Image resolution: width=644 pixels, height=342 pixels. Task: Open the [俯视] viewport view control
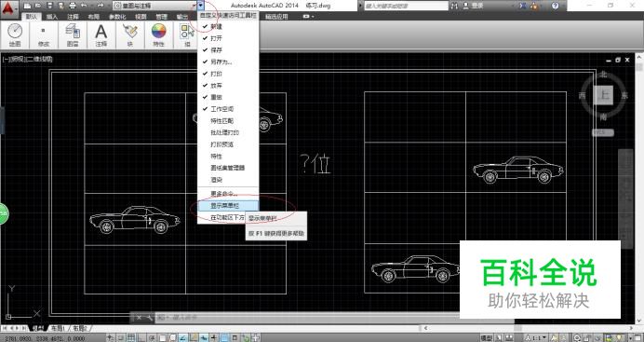[x=18, y=60]
